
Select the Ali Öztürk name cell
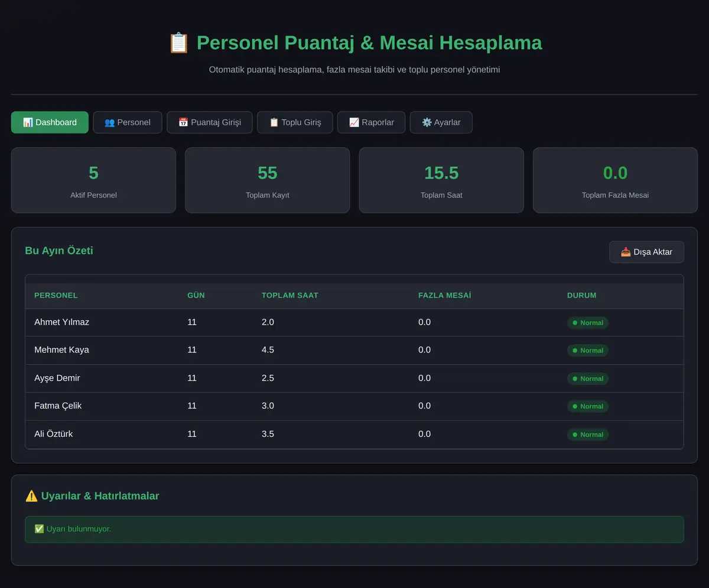pos(54,434)
